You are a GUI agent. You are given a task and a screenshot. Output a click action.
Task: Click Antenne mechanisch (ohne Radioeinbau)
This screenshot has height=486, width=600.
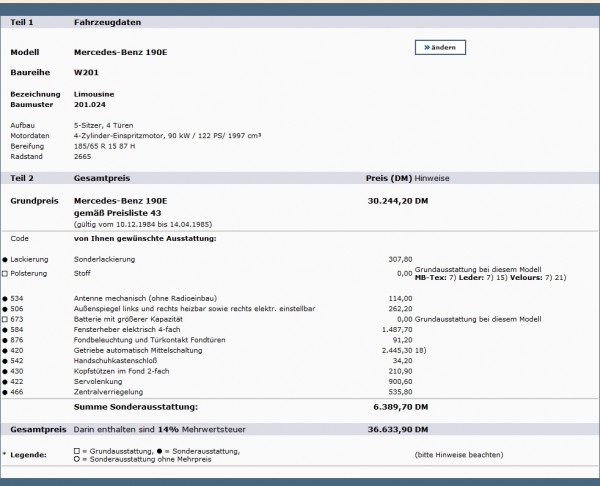pos(145,298)
